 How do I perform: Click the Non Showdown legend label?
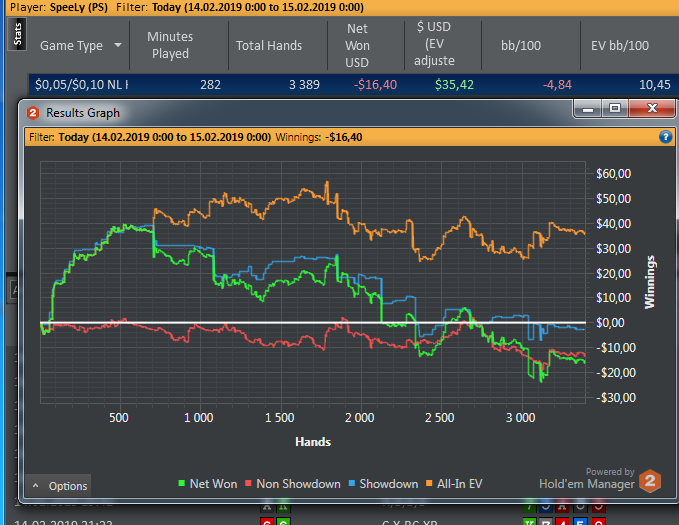tap(298, 484)
